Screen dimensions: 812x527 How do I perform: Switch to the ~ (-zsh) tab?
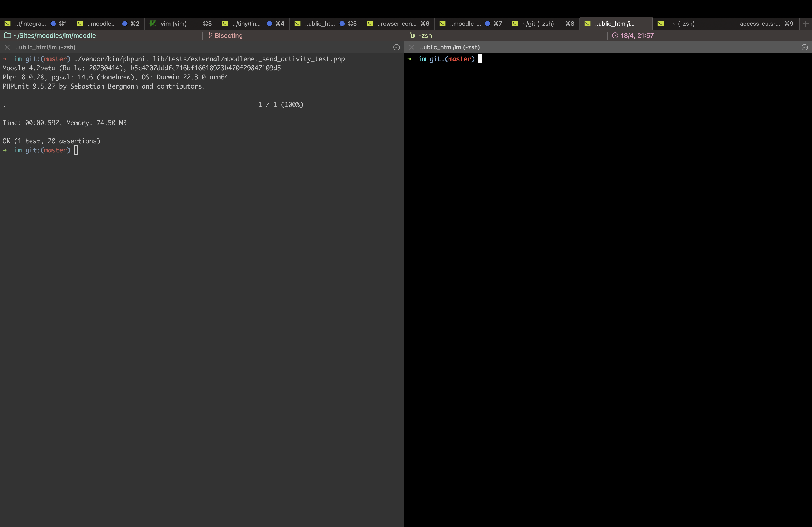click(x=689, y=24)
